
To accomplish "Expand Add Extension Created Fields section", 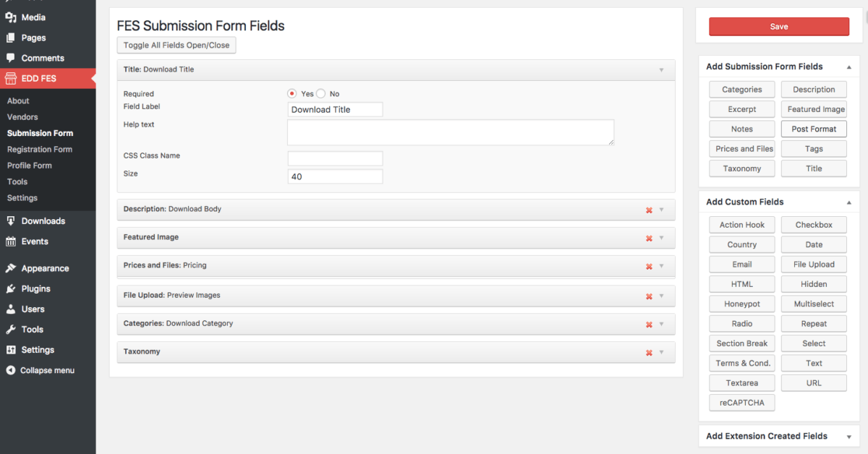I will pos(848,436).
